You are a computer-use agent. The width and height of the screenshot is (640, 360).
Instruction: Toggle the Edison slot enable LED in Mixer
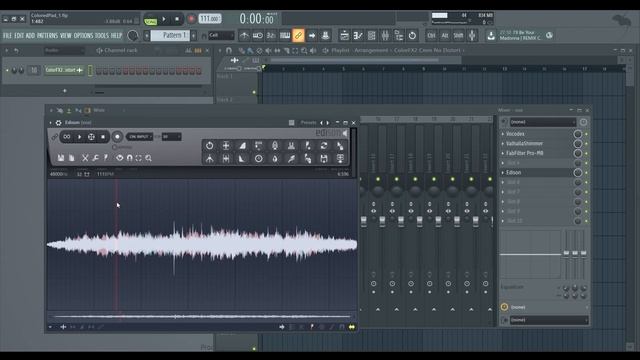point(587,173)
